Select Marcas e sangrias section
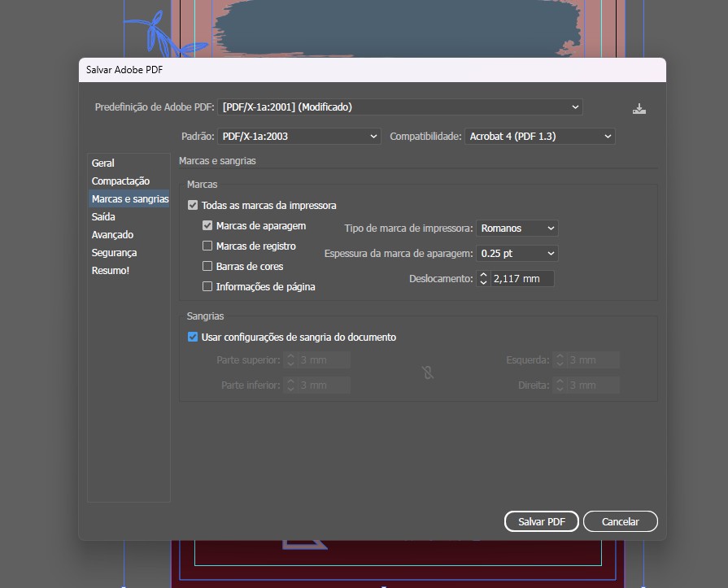728x588 pixels. [x=129, y=198]
